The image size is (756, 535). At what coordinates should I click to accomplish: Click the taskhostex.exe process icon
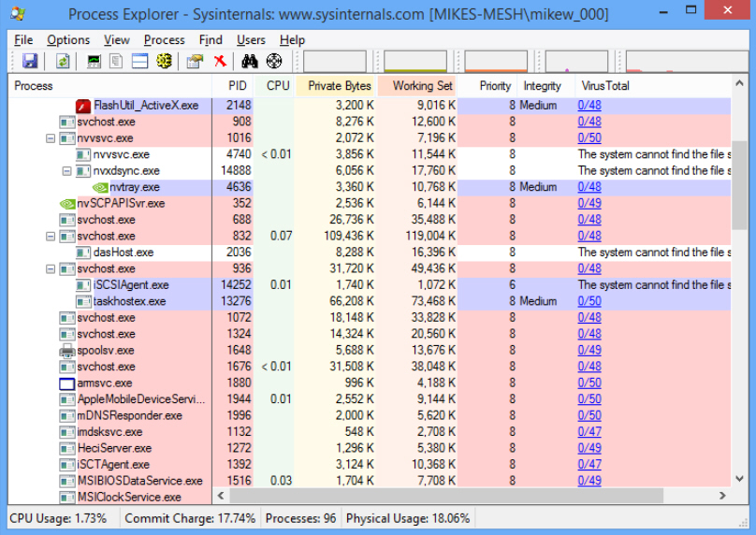[x=83, y=302]
